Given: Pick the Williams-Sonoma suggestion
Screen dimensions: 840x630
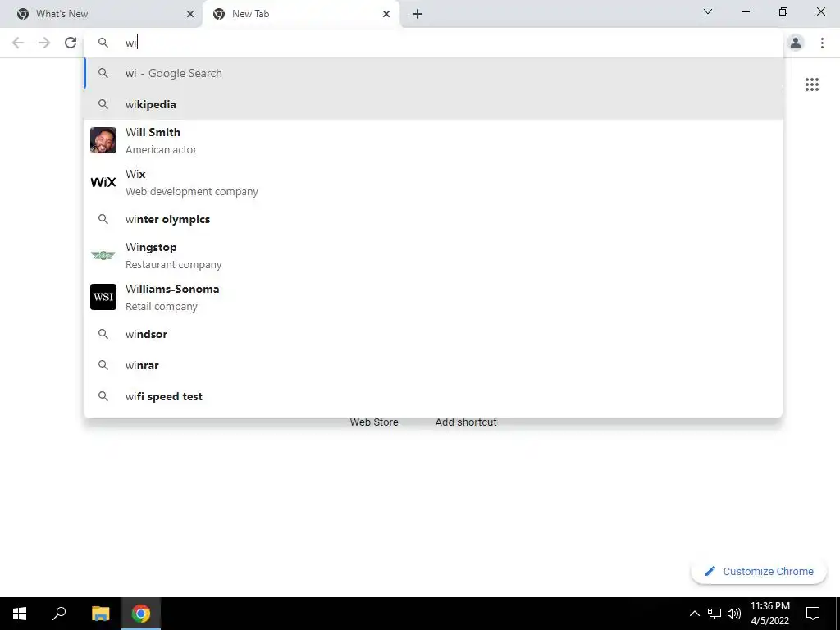Looking at the screenshot, I should point(433,297).
